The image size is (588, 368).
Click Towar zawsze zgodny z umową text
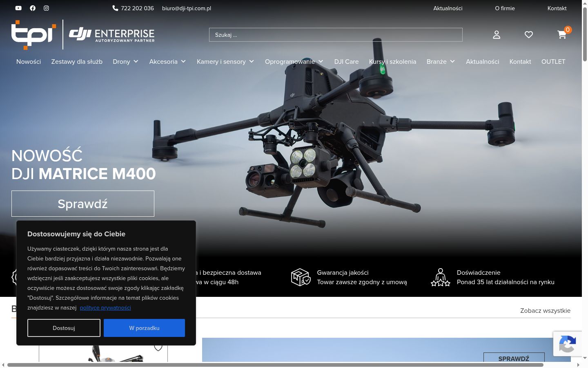[362, 282]
